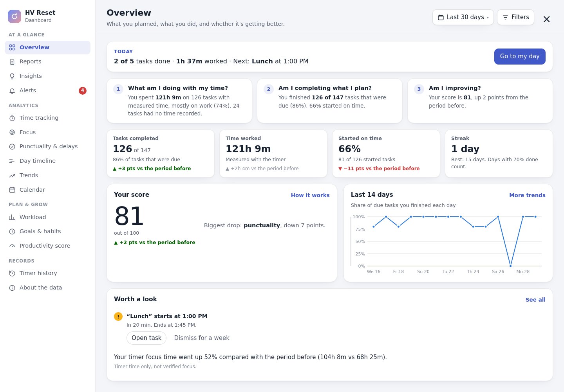
Task: Click the Overview grid icon in sidebar
Action: (12, 47)
